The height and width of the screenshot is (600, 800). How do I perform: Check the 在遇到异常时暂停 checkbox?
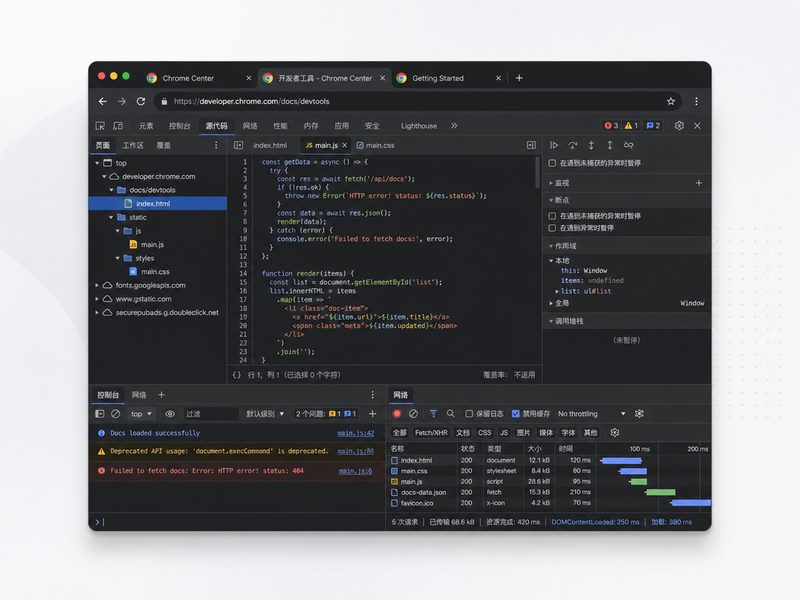(552, 228)
